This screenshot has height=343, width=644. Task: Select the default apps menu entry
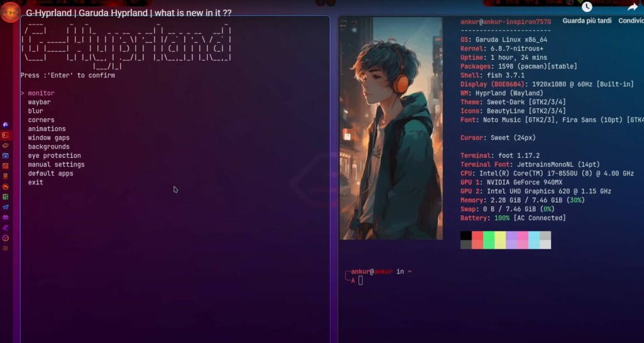coord(50,174)
